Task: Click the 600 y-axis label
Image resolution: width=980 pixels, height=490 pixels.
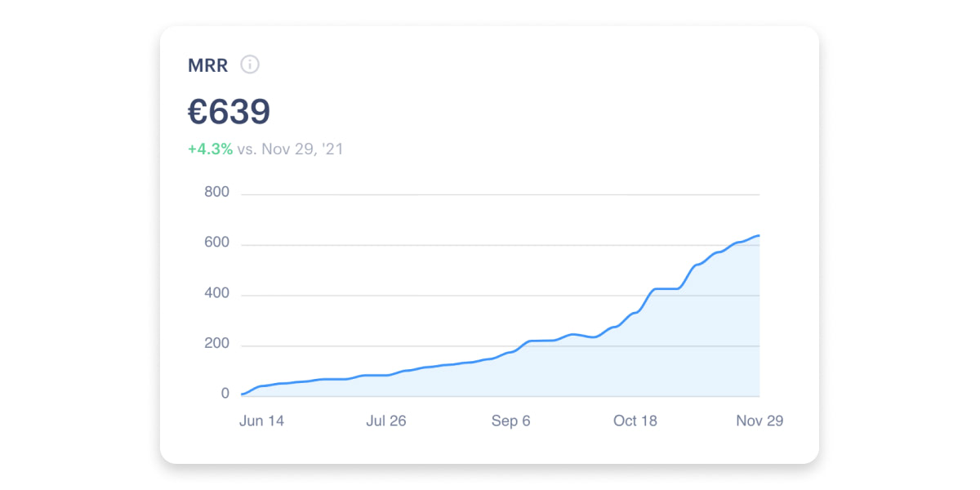Action: click(216, 243)
